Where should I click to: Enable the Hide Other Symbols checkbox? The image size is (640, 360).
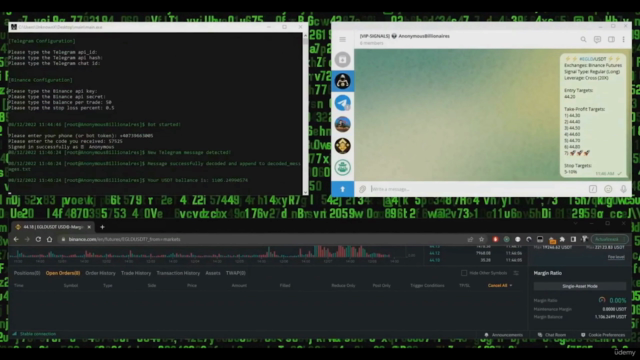464,273
